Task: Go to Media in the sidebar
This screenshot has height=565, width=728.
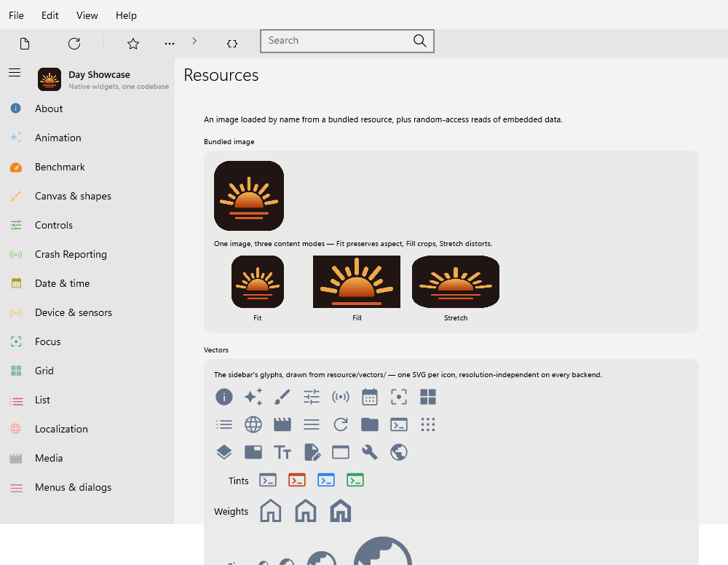Action: (x=87, y=458)
